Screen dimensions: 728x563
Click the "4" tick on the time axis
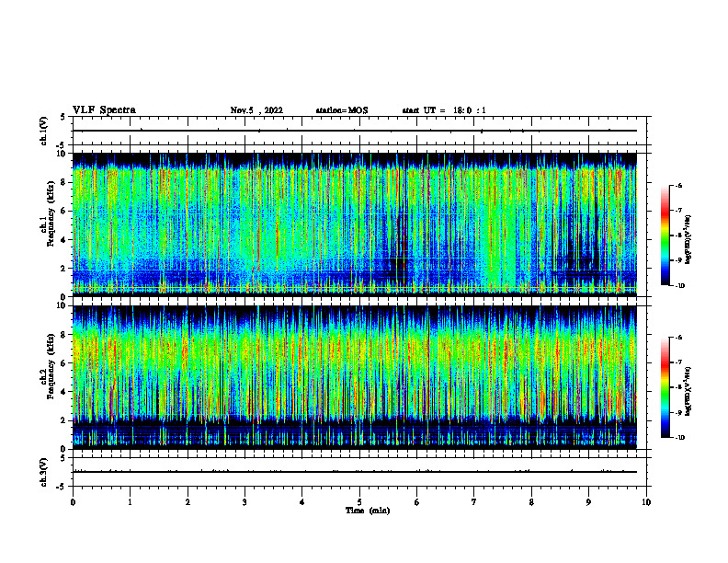click(x=302, y=502)
